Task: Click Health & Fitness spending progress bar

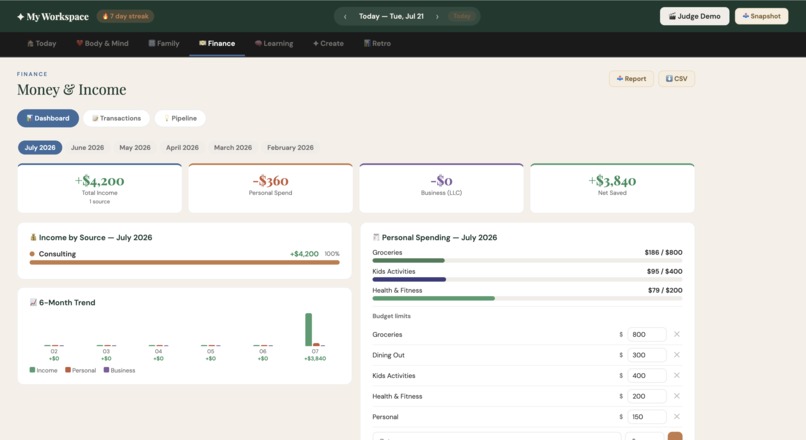Action: click(x=527, y=298)
